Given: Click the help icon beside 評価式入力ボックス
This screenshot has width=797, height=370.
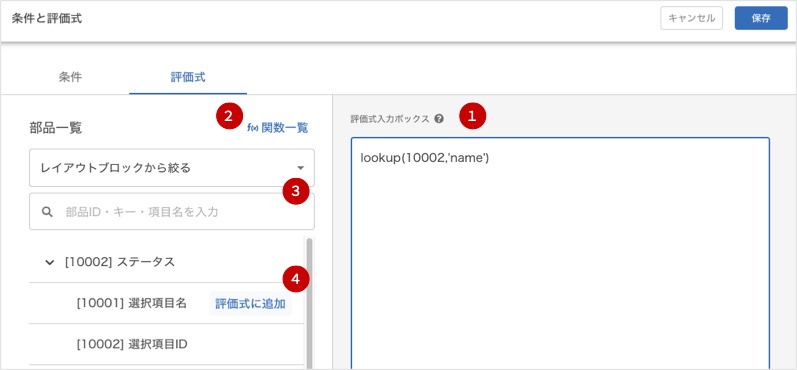Looking at the screenshot, I should pos(439,119).
